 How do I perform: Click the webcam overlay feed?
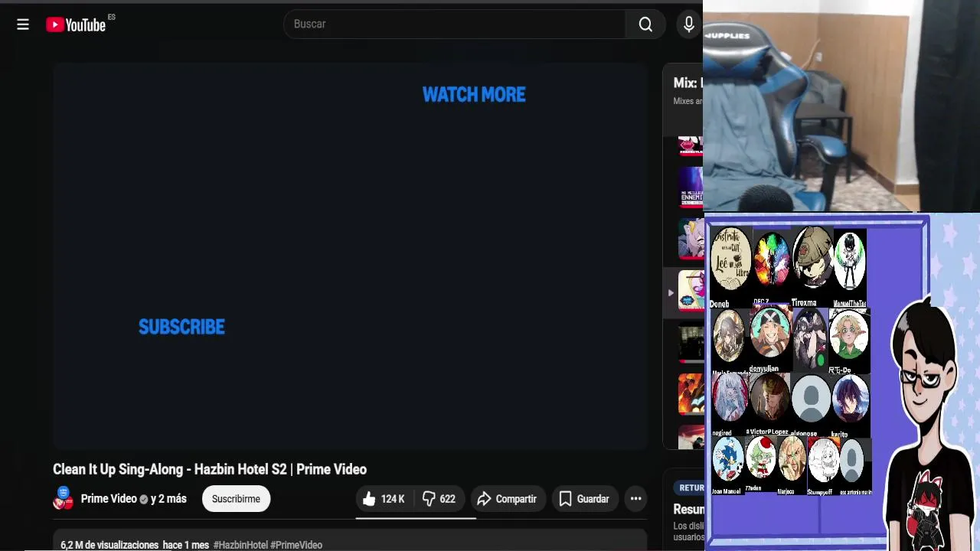pos(841,106)
